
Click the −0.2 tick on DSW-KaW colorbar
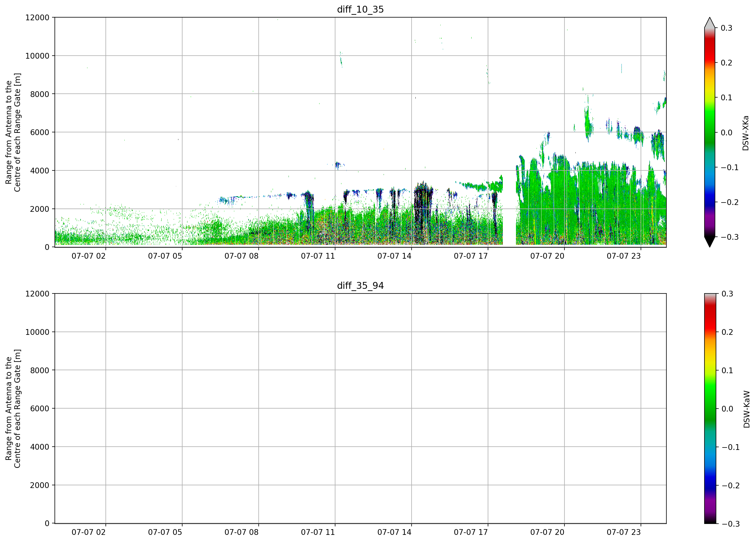[x=731, y=485]
